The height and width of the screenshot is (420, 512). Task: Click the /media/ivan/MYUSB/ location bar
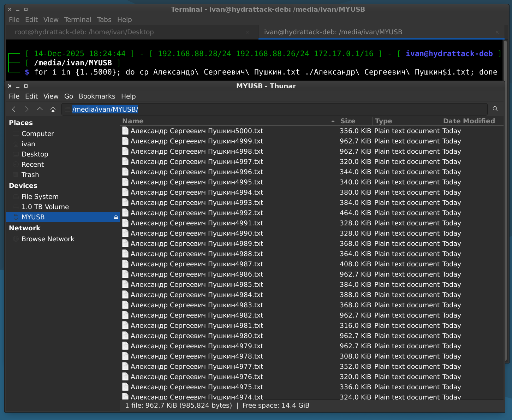point(275,110)
